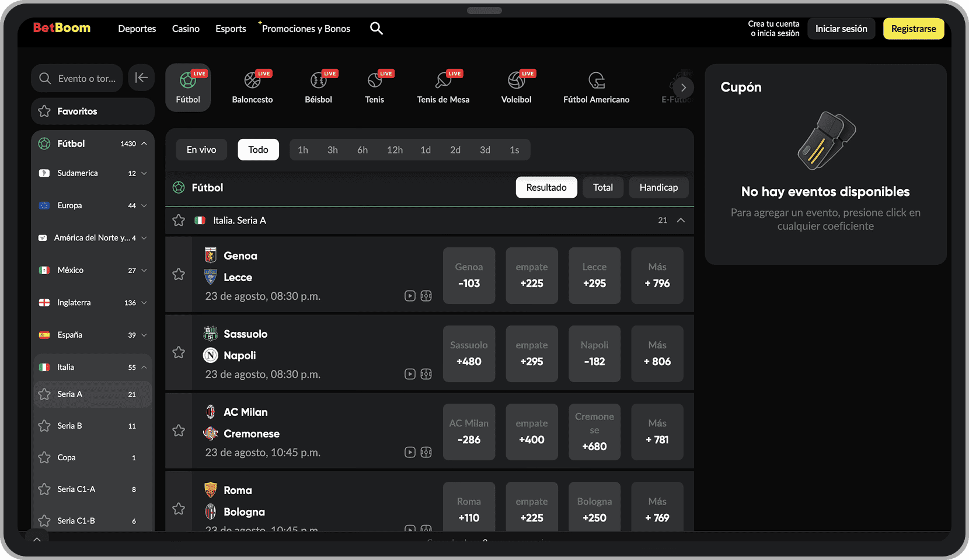Switch to the En vivo tab
Viewport: 969px width, 560px height.
[x=201, y=150]
